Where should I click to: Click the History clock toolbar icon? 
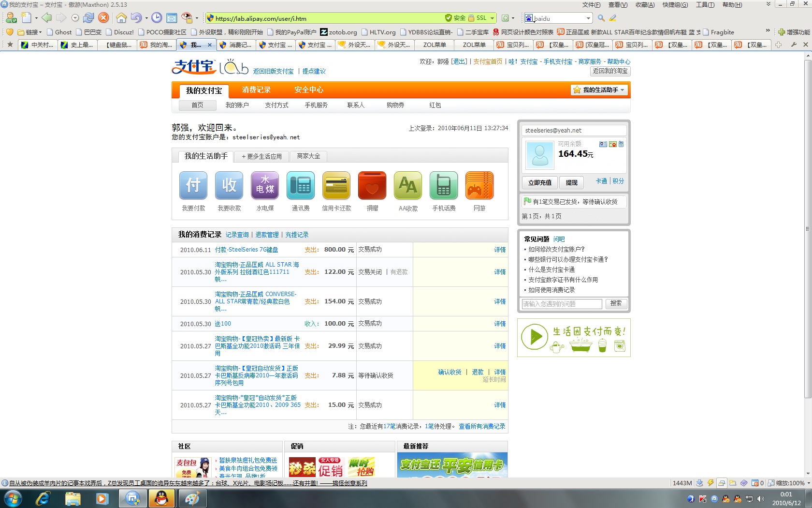[x=157, y=18]
